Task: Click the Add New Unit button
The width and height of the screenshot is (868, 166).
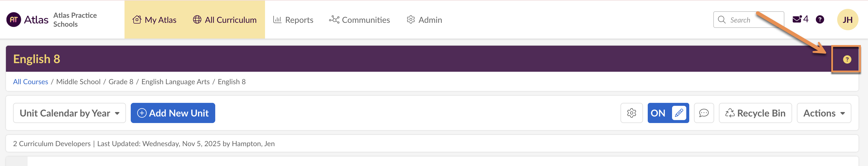Action: click(x=173, y=113)
